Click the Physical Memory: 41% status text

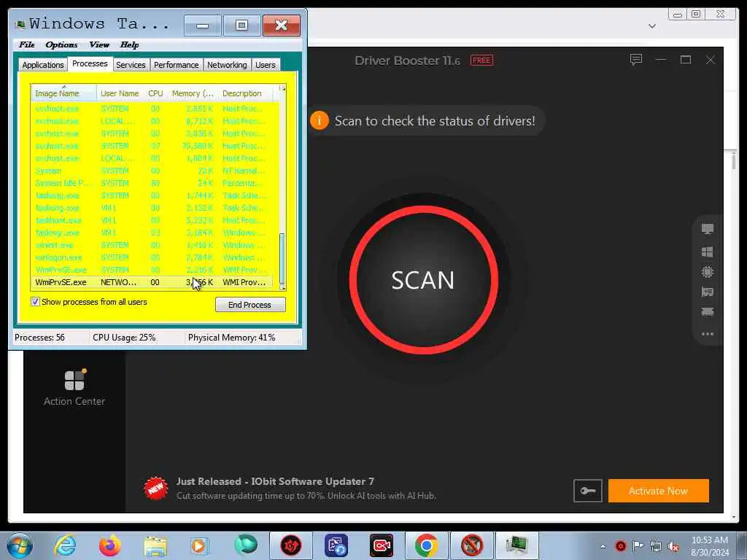click(231, 338)
